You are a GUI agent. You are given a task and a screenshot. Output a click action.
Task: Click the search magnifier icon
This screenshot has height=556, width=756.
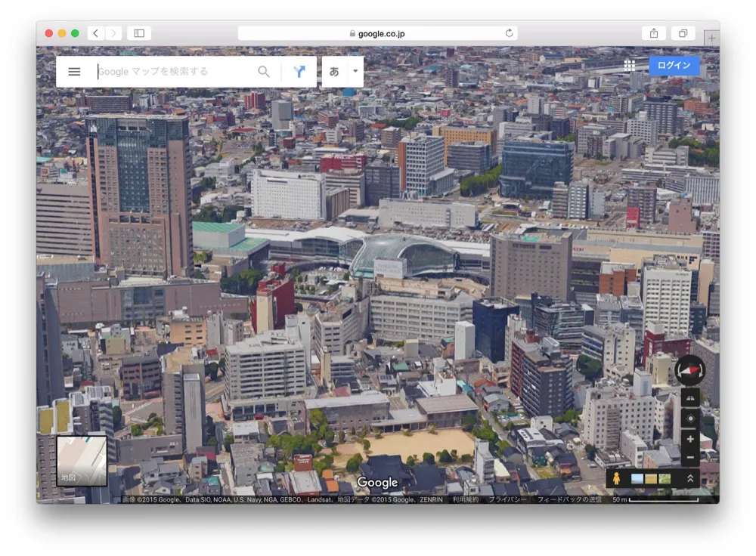pyautogui.click(x=263, y=71)
